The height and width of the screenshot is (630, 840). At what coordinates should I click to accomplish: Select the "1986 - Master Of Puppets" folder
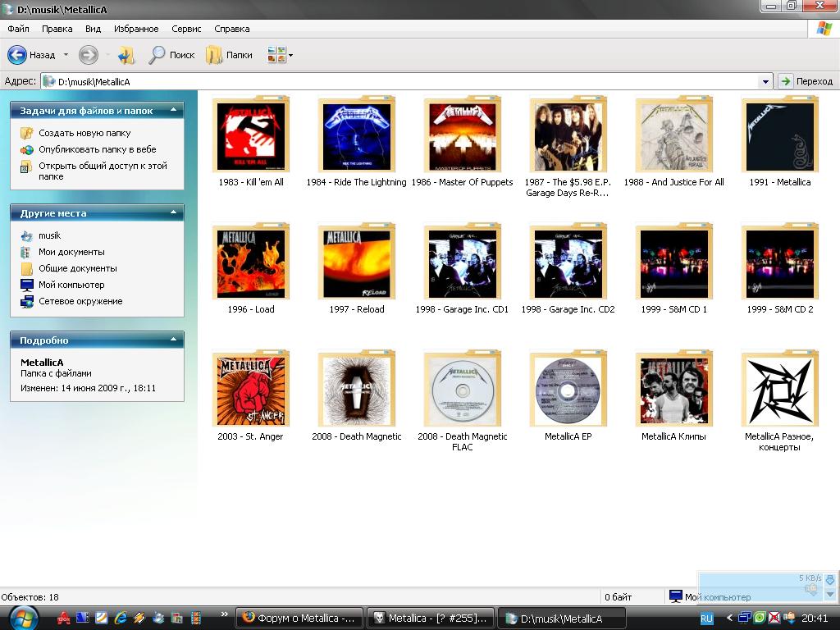click(x=462, y=136)
